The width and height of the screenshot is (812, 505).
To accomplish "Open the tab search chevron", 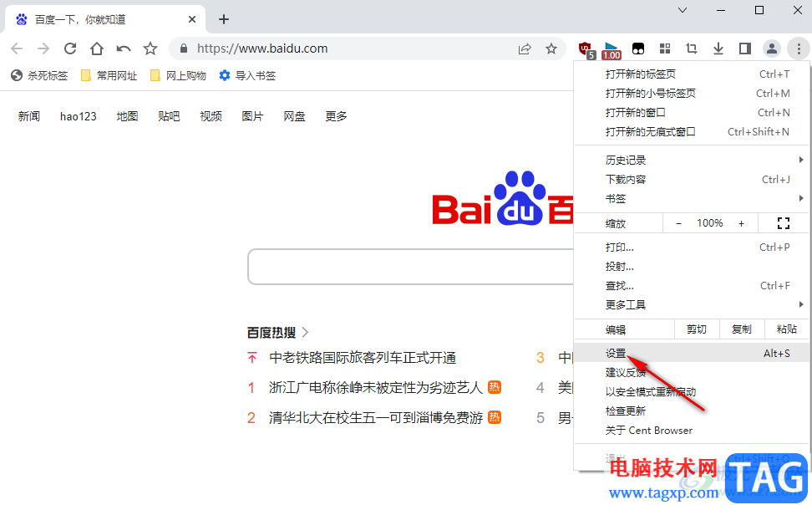I will [x=683, y=10].
